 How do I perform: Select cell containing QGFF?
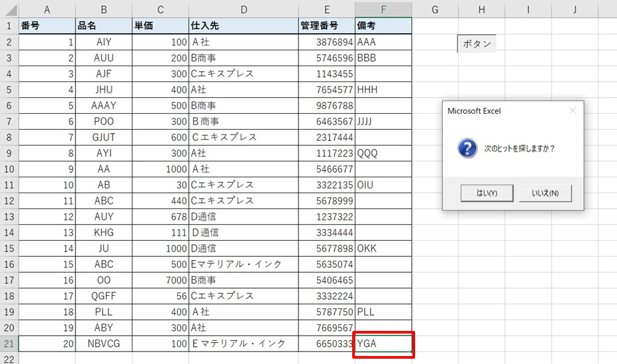(x=103, y=296)
